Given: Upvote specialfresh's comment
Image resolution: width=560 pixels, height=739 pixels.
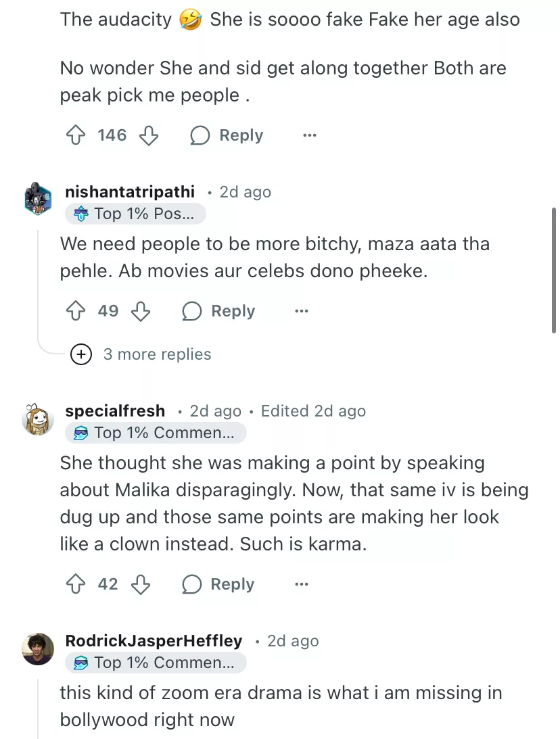Looking at the screenshot, I should point(74,585).
